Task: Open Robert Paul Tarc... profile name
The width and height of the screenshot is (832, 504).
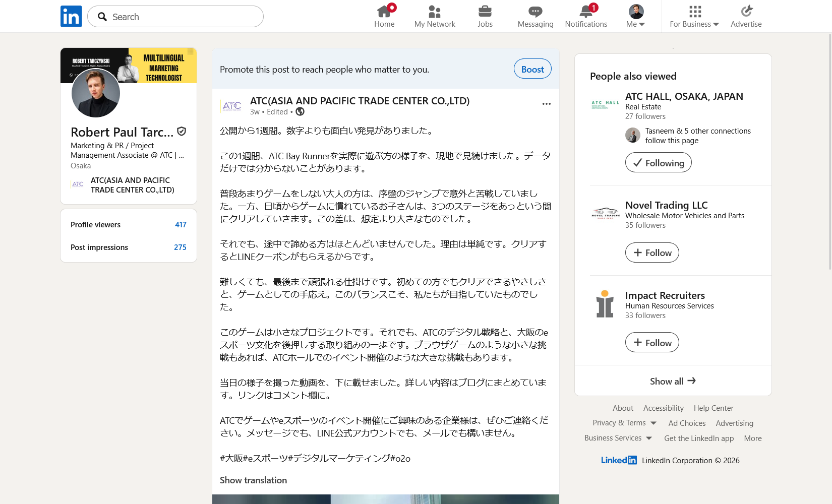Action: pos(122,132)
